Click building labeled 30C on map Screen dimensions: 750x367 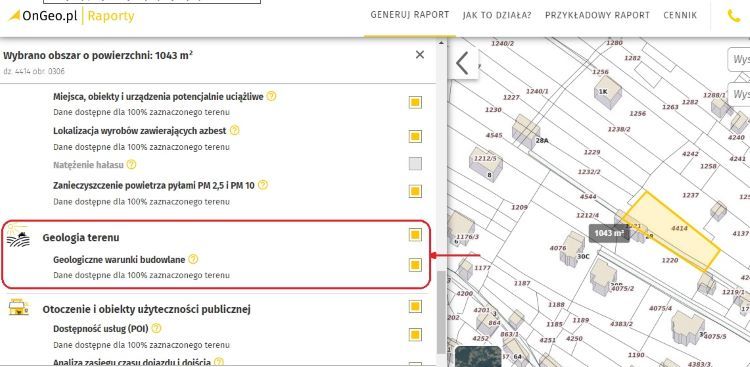click(573, 248)
